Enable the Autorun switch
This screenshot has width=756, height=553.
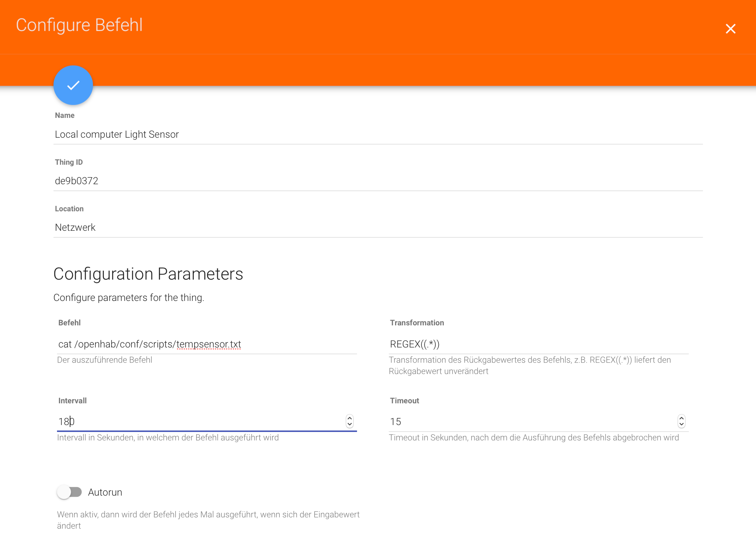69,492
